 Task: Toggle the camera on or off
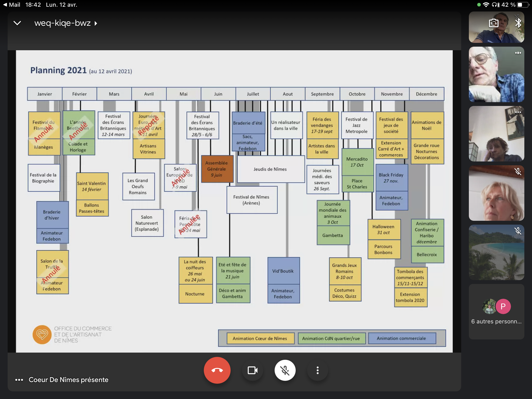[x=253, y=370]
